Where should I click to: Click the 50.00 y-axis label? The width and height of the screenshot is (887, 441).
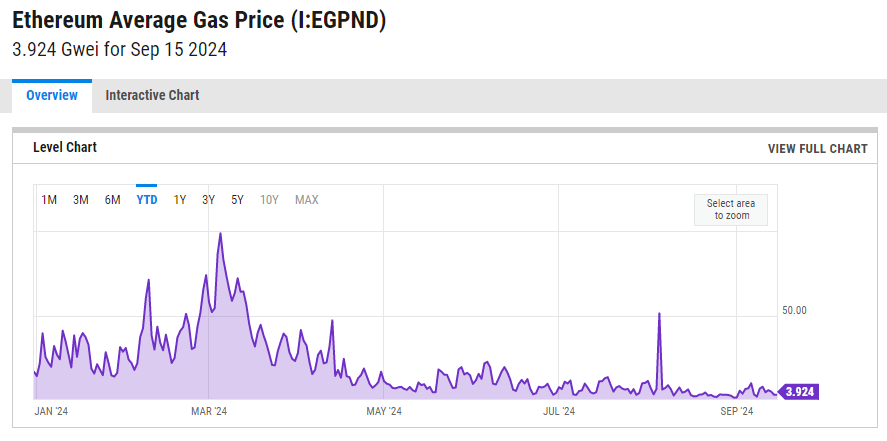point(794,311)
